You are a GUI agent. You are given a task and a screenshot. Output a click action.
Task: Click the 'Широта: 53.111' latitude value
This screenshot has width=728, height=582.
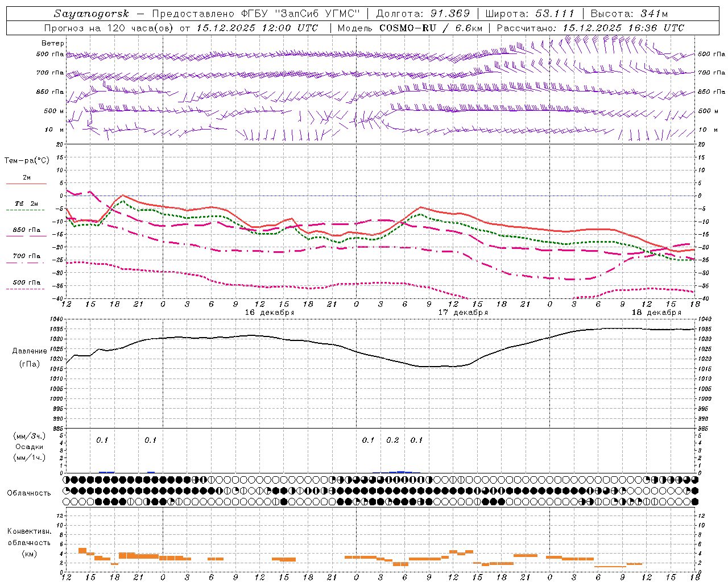[x=530, y=14]
